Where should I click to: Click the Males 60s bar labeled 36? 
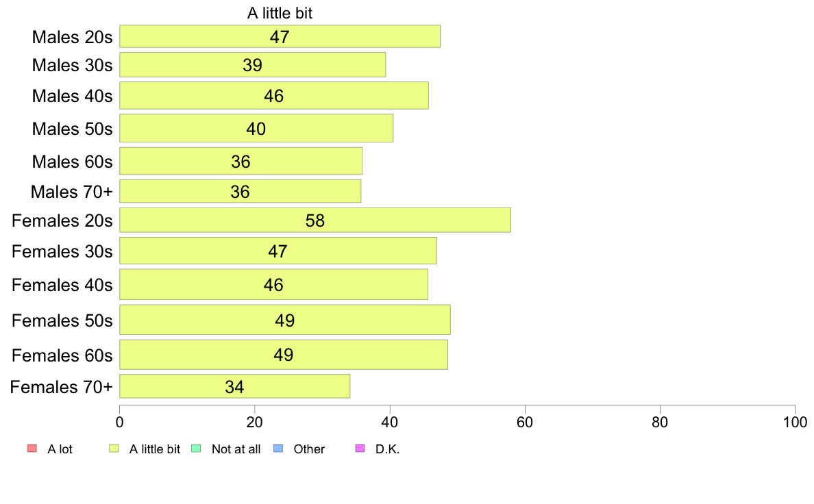[x=241, y=161]
